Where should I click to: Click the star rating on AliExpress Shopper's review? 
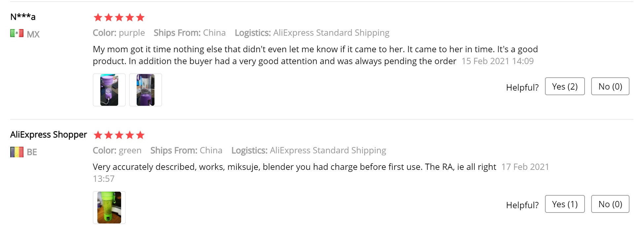point(119,135)
